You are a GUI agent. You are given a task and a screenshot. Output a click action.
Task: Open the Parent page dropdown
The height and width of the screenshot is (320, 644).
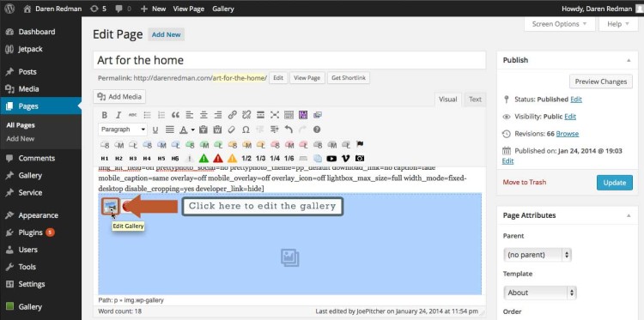point(538,255)
